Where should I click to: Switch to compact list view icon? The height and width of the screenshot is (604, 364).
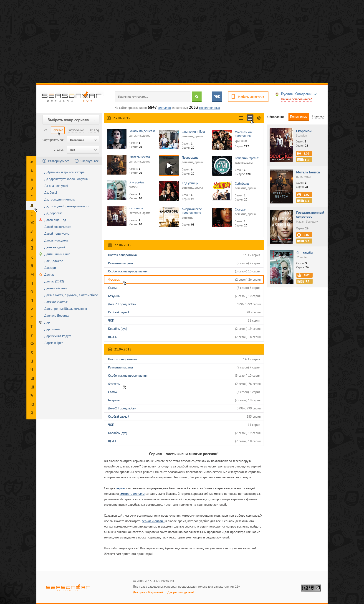pos(241,118)
